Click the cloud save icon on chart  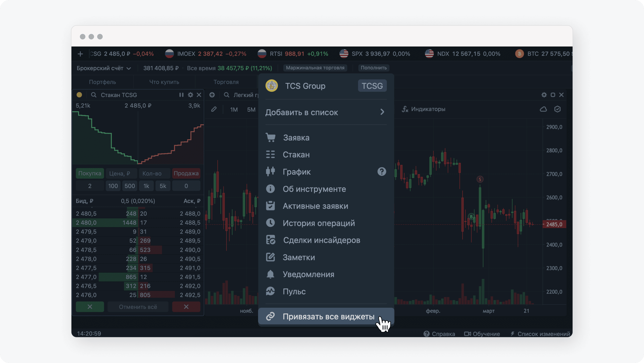pyautogui.click(x=543, y=109)
